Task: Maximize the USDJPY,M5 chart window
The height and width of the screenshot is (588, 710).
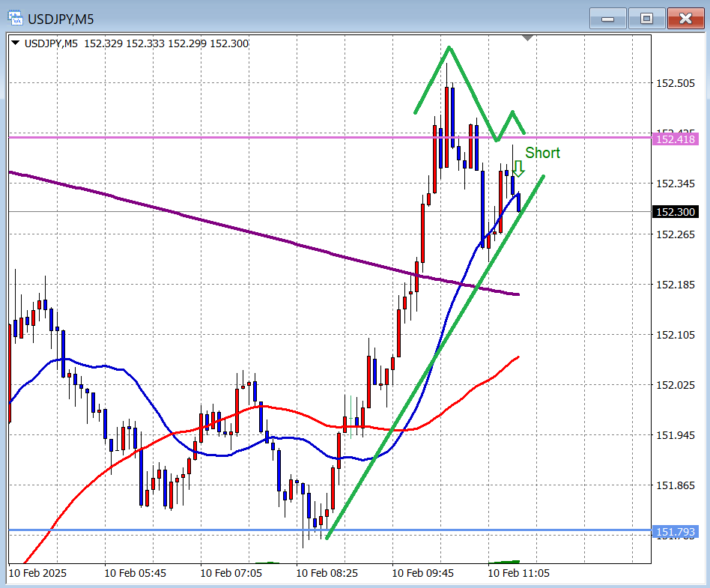Action: point(646,19)
